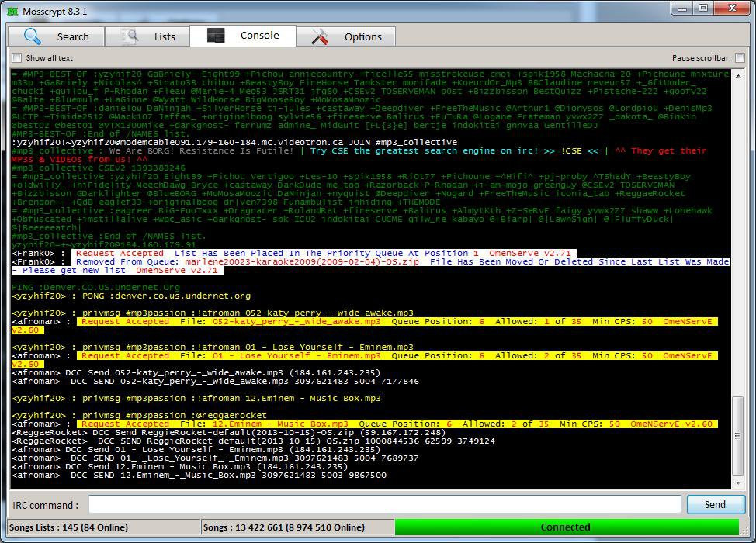Click the console scrollbar down arrow
This screenshot has height=543, width=756.
tap(738, 482)
